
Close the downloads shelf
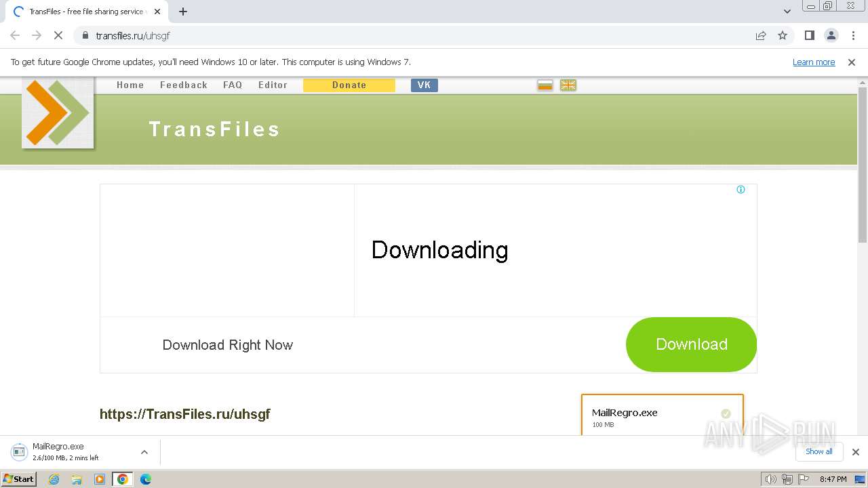pos(855,452)
